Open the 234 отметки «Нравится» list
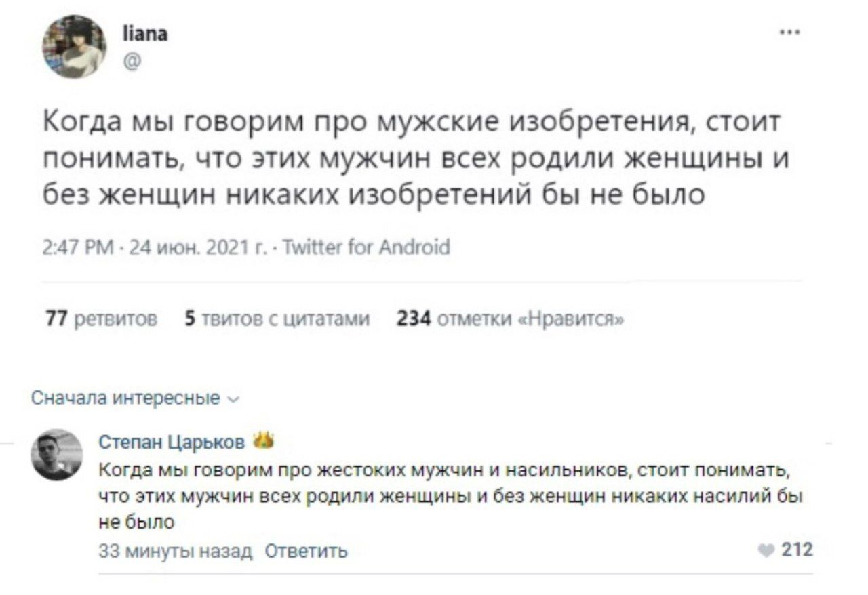Viewport: 868px width, 595px height. (509, 318)
